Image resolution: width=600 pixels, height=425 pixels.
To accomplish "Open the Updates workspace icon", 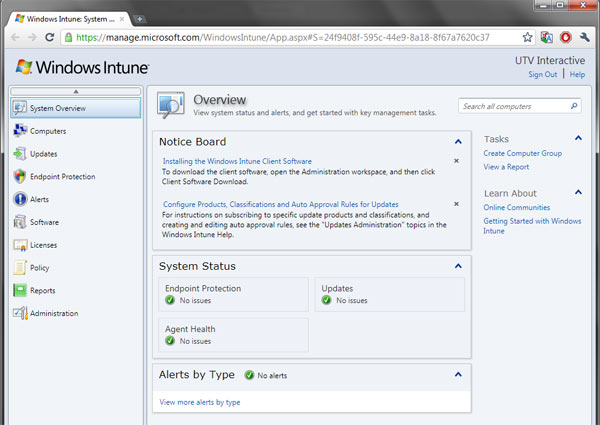I will [20, 154].
